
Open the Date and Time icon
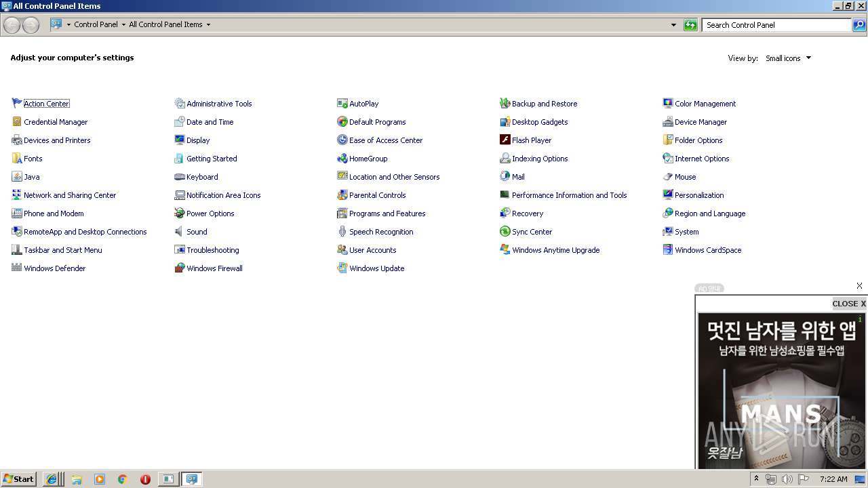(180, 121)
